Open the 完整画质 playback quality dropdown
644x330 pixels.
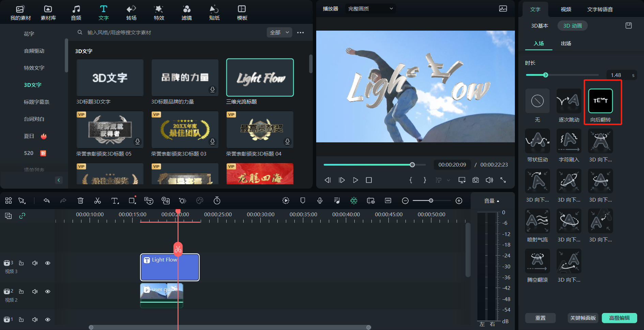pos(370,9)
